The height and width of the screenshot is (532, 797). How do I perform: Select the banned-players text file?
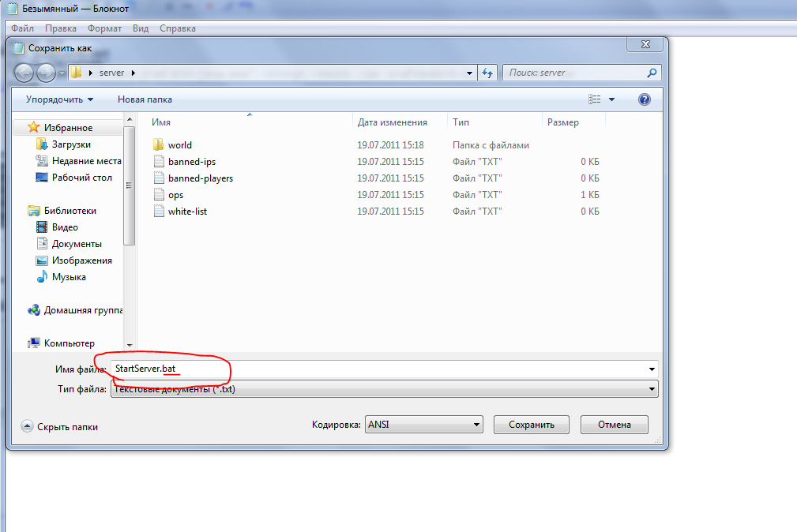coord(200,178)
